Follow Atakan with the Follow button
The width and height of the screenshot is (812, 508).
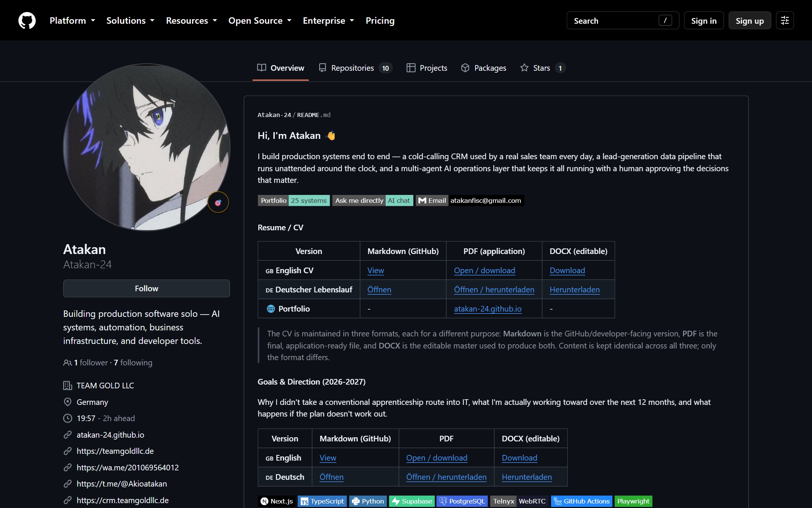[x=147, y=289]
